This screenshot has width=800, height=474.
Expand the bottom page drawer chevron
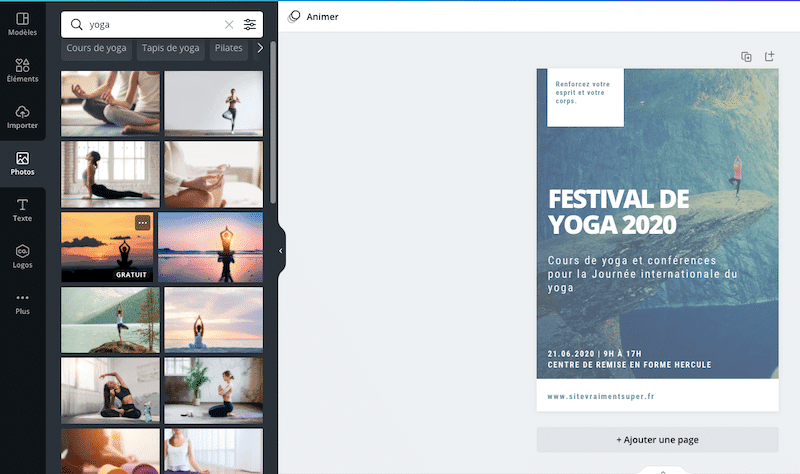click(x=663, y=471)
